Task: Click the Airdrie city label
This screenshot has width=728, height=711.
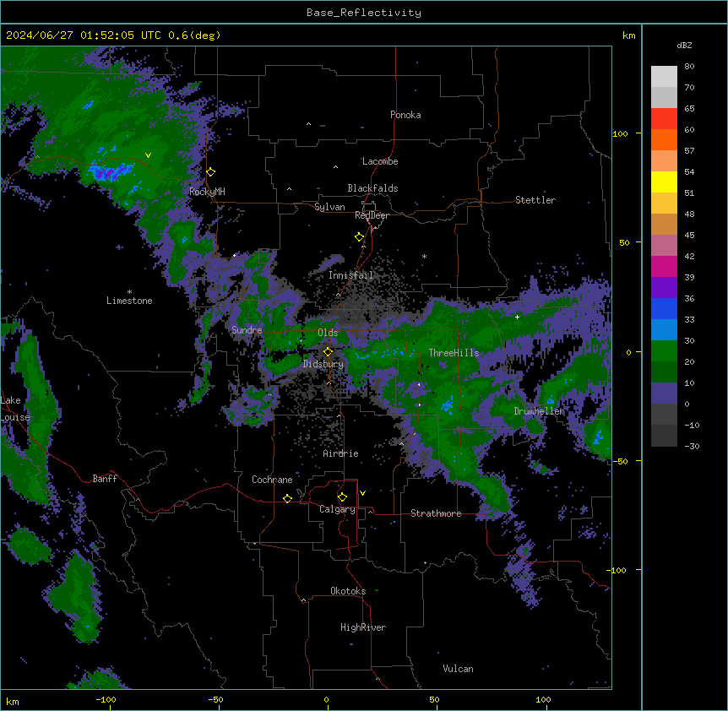Action: coord(341,453)
